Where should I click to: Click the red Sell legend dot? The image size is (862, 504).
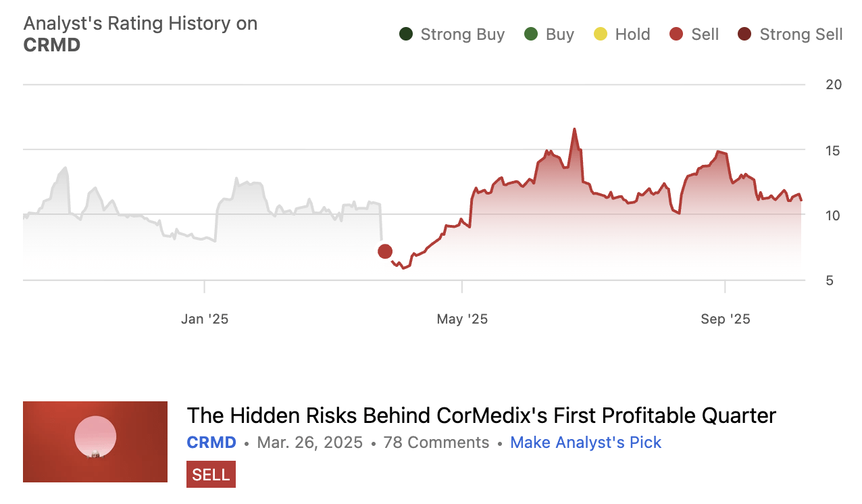677,34
